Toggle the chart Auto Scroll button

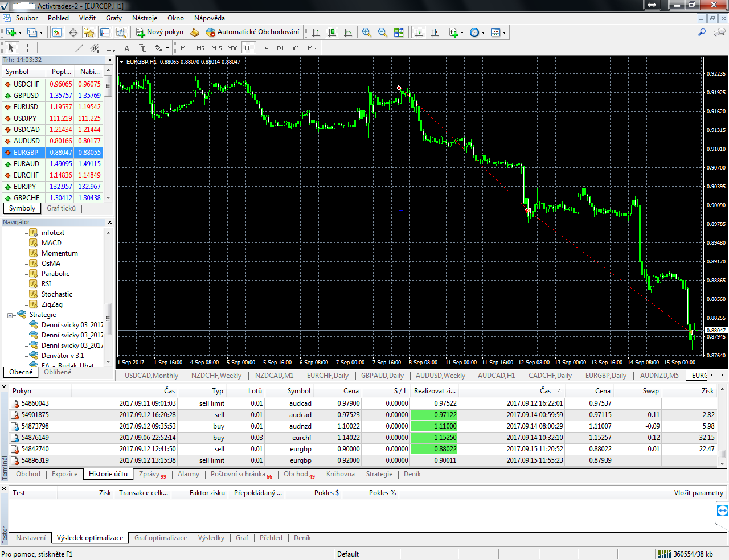tap(419, 32)
